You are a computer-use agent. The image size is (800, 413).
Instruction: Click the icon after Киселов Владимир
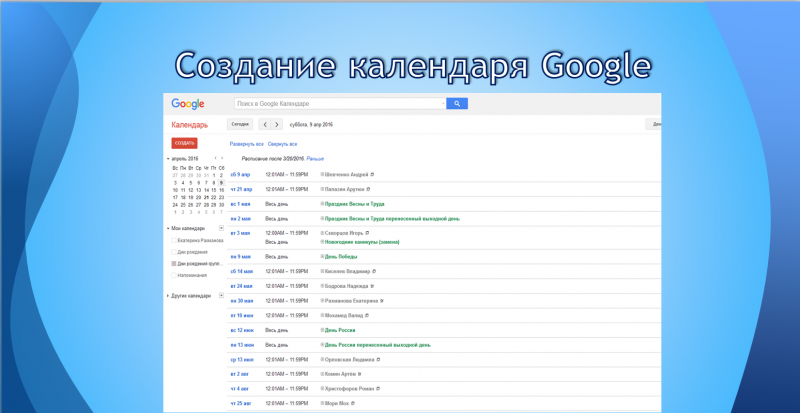pyautogui.click(x=373, y=272)
